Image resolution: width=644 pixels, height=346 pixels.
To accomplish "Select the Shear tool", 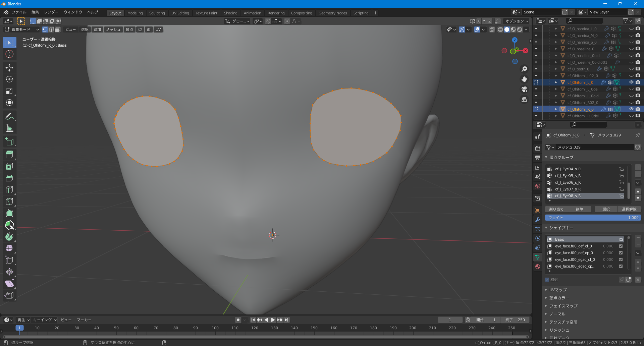I will [9, 284].
